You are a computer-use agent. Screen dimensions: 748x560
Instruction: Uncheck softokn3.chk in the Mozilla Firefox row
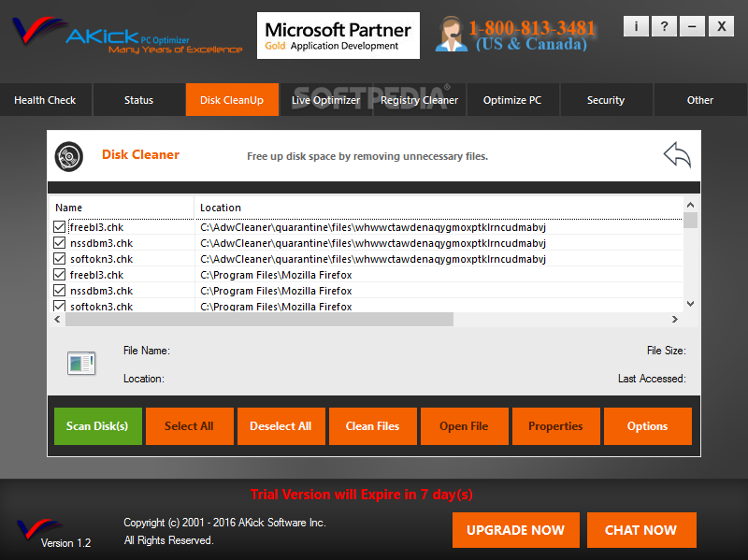59,306
